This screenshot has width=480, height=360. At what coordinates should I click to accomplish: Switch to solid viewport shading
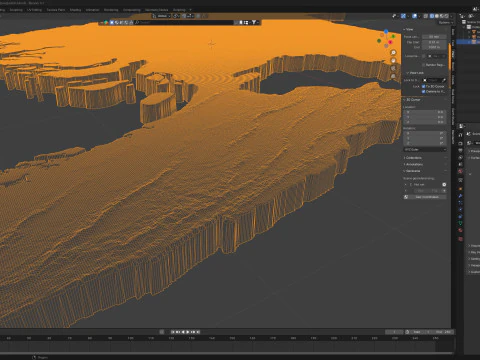(x=437, y=16)
